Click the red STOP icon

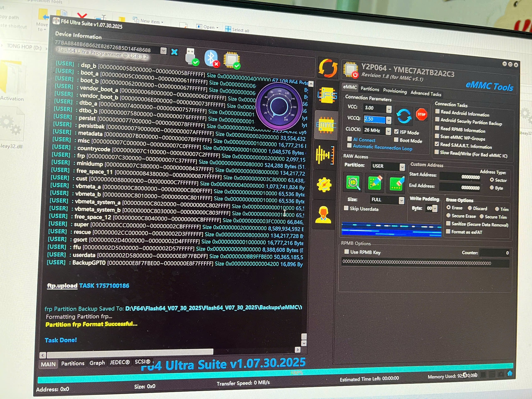[x=421, y=115]
